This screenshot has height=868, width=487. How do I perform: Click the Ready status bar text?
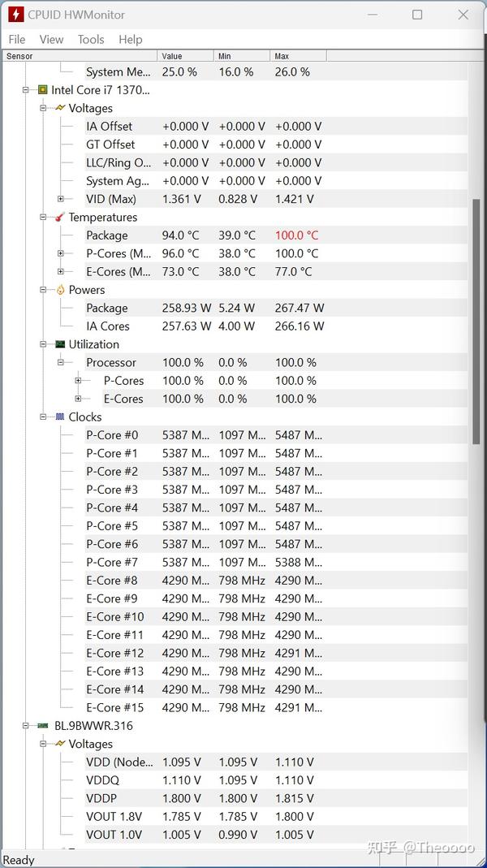coord(19,860)
